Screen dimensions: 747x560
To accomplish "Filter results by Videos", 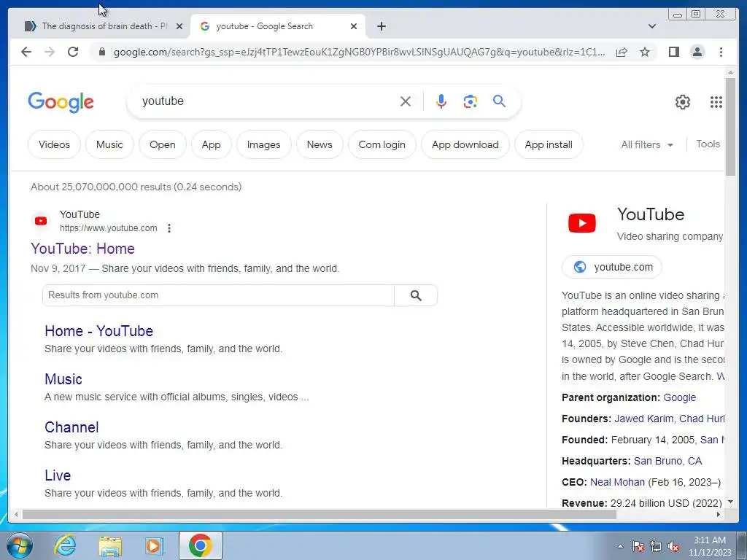I will click(x=54, y=144).
